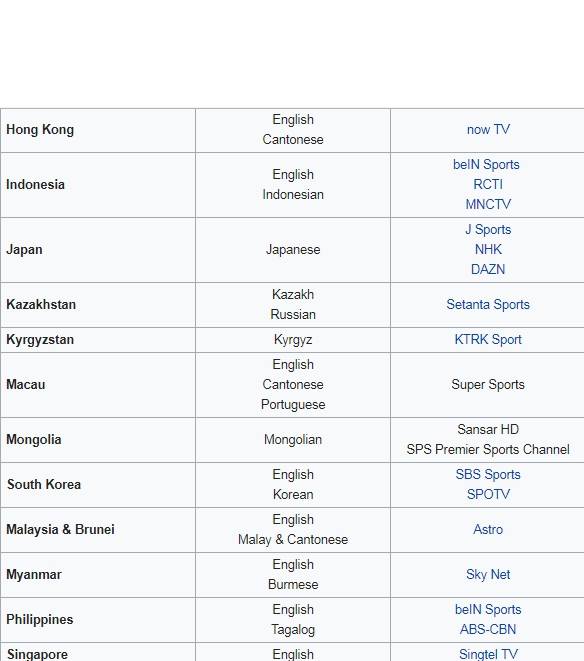Open the RCTI broadcaster link
This screenshot has height=661, width=584.
(488, 184)
